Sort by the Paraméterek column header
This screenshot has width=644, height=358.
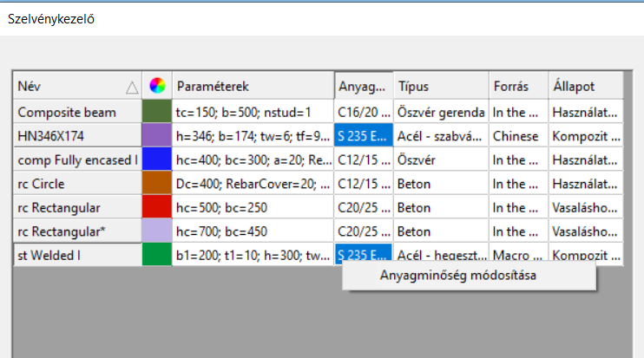(x=253, y=86)
